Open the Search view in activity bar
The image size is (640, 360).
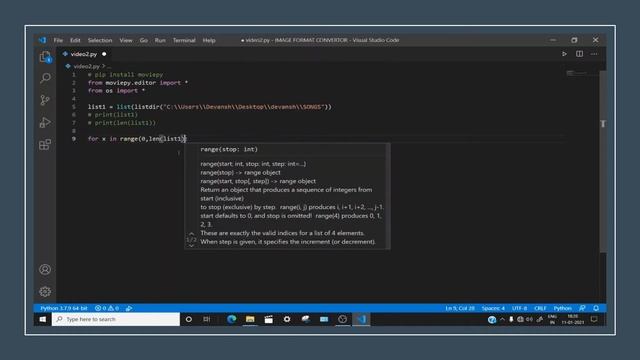[45, 78]
